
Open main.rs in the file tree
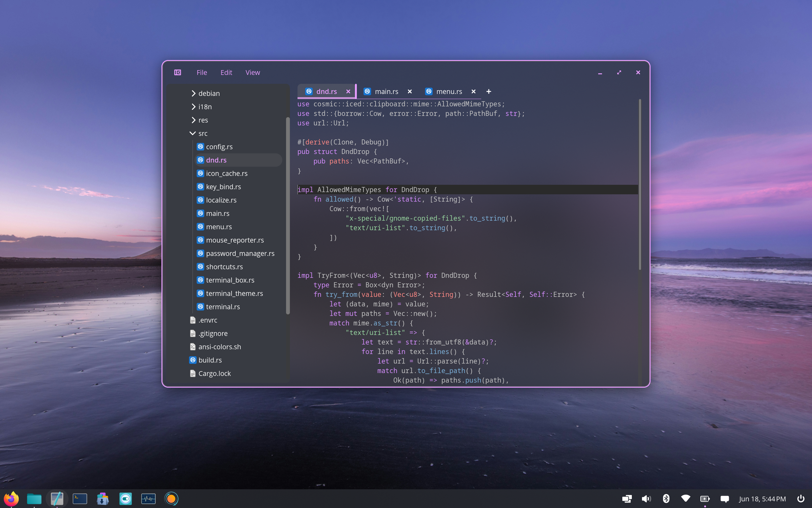(x=238, y=213)
